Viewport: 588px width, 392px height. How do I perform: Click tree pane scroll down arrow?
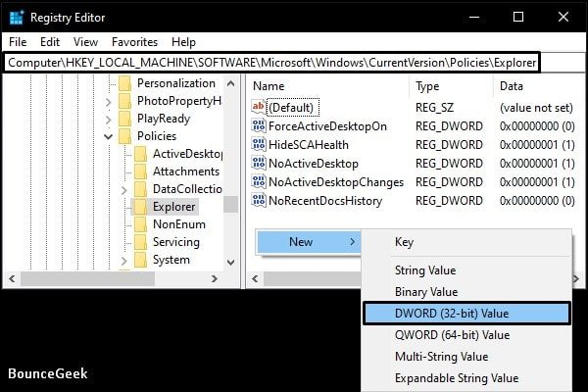pos(231,263)
